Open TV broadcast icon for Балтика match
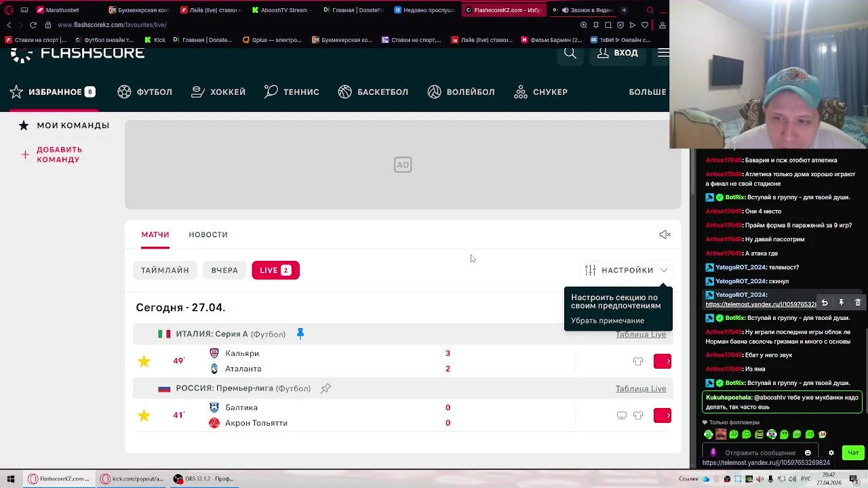The height and width of the screenshot is (488, 868). pyautogui.click(x=622, y=415)
